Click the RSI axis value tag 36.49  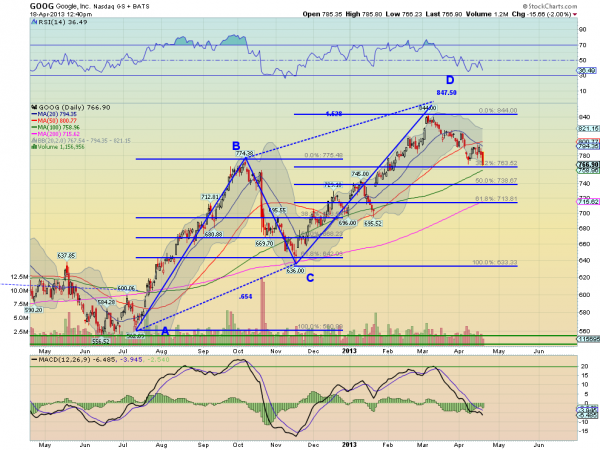click(586, 70)
